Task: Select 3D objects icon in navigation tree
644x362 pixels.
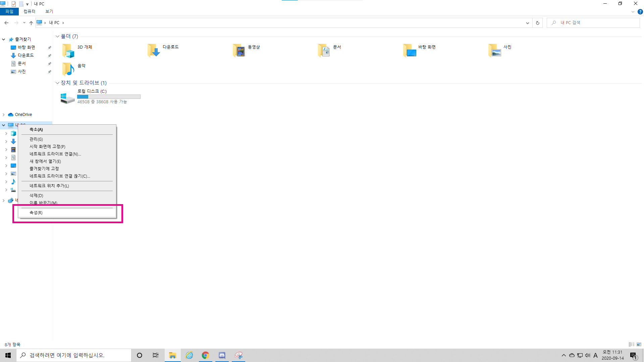Action: click(x=13, y=133)
